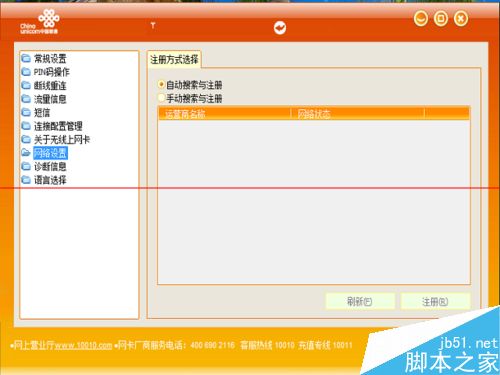Screen dimensions: 500x375
Task: Select the highlighted 网络设置 item
Action: click(x=50, y=153)
